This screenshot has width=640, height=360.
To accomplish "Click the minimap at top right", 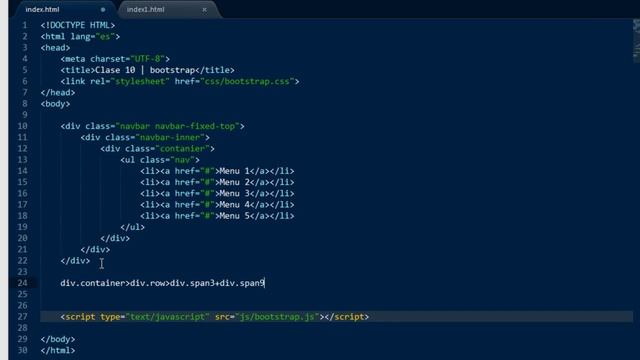I will coord(636,41).
